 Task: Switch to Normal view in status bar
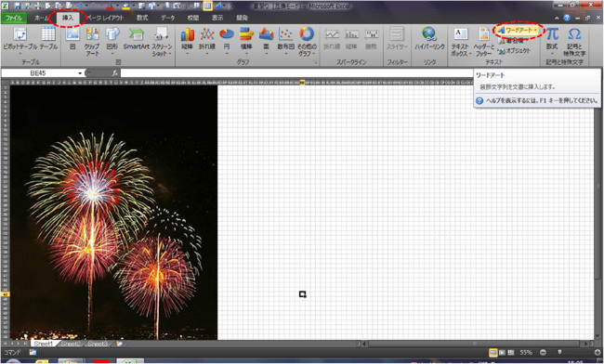click(x=493, y=353)
